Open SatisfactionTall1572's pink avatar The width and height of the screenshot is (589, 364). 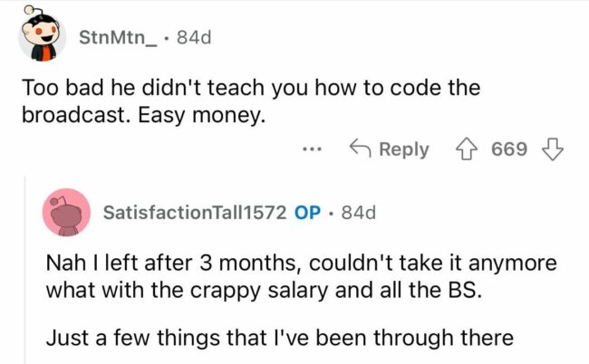click(66, 213)
